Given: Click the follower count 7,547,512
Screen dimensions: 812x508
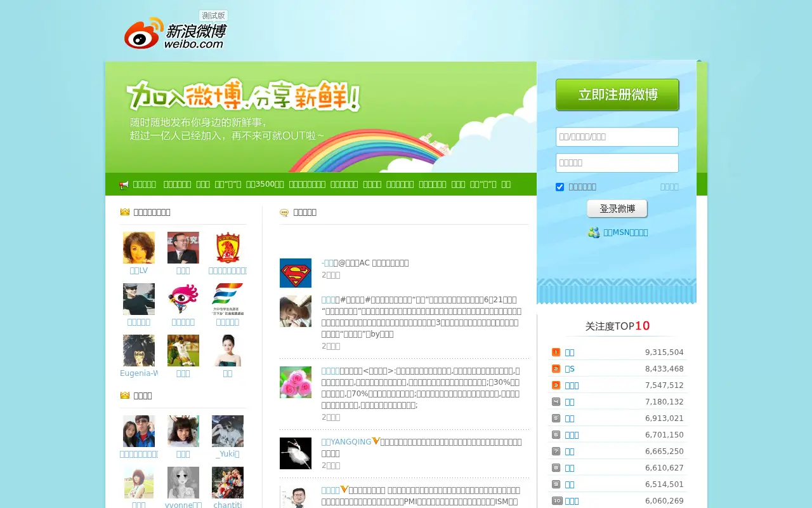Looking at the screenshot, I should 664,385.
